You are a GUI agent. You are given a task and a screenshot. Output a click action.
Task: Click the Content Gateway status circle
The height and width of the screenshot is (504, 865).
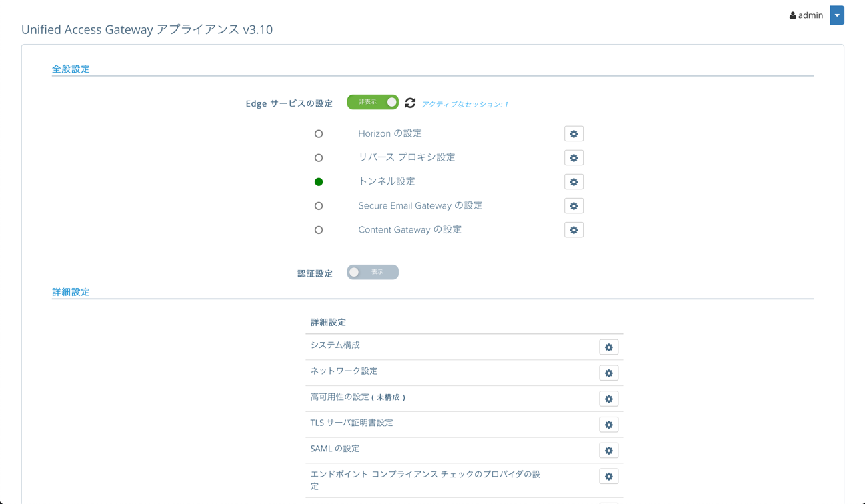(319, 230)
